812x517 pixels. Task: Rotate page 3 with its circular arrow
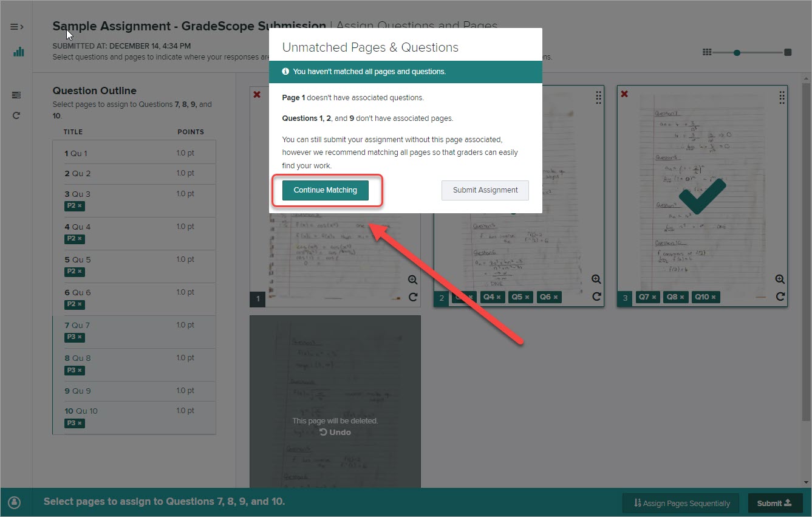[x=780, y=297]
